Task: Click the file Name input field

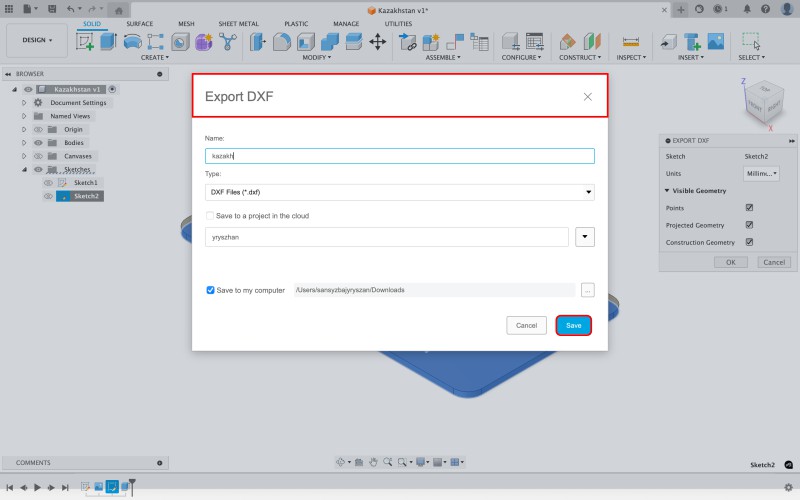Action: 399,156
